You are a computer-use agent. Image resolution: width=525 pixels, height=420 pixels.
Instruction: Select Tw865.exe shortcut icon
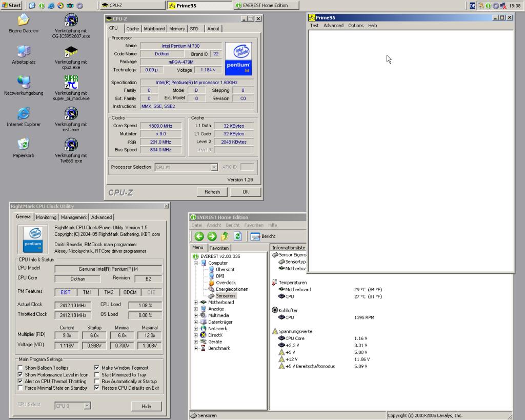pos(71,145)
